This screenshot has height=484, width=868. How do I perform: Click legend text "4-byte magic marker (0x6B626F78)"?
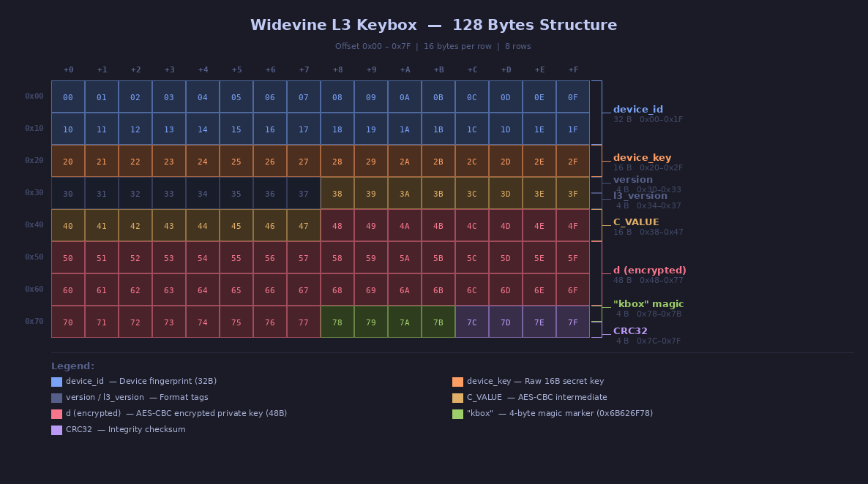point(580,413)
